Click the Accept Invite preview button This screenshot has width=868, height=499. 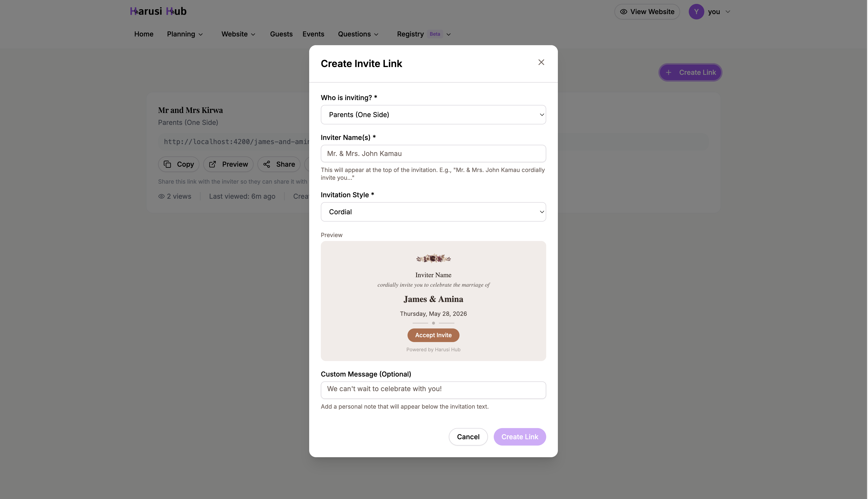click(x=433, y=335)
